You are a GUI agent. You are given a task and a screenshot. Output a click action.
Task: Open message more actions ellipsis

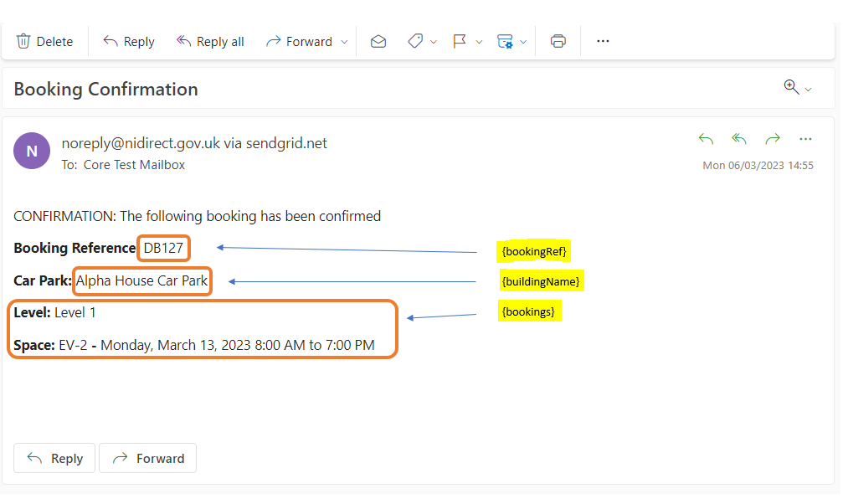point(805,139)
